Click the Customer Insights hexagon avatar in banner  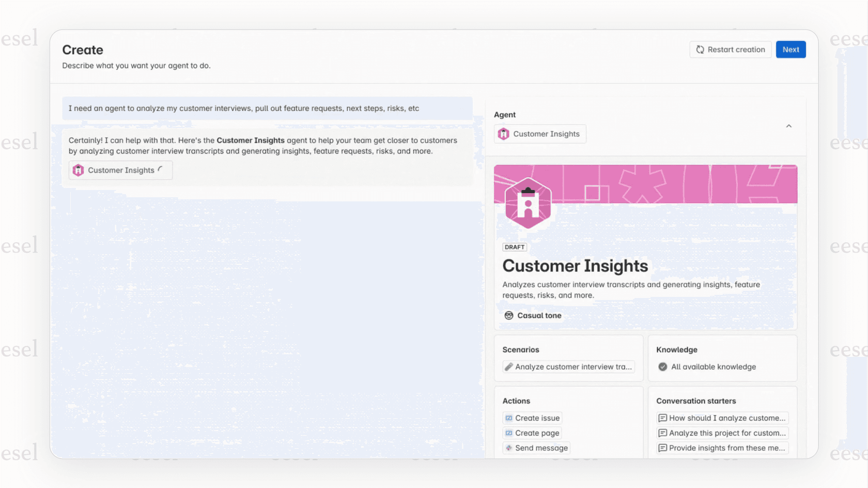tap(528, 203)
